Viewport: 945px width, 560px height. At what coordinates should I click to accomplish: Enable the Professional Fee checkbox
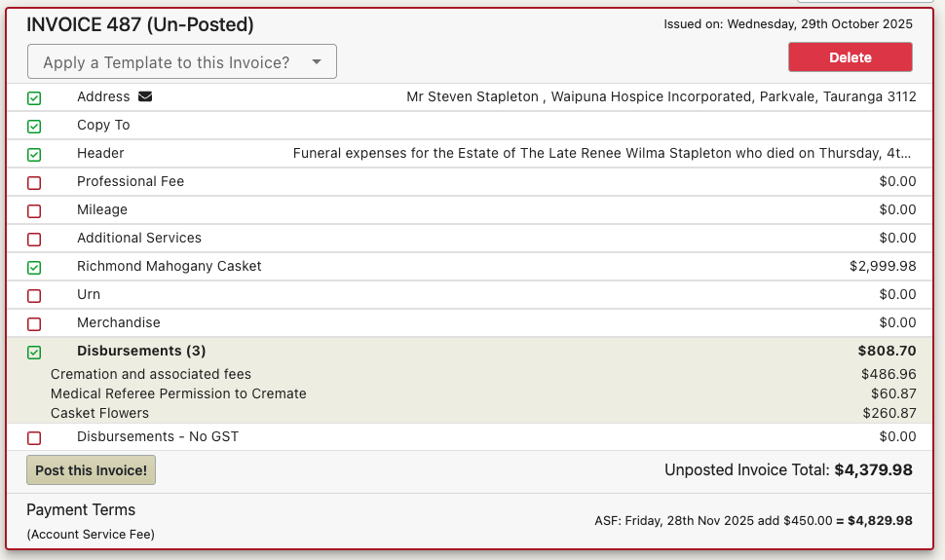(x=34, y=183)
